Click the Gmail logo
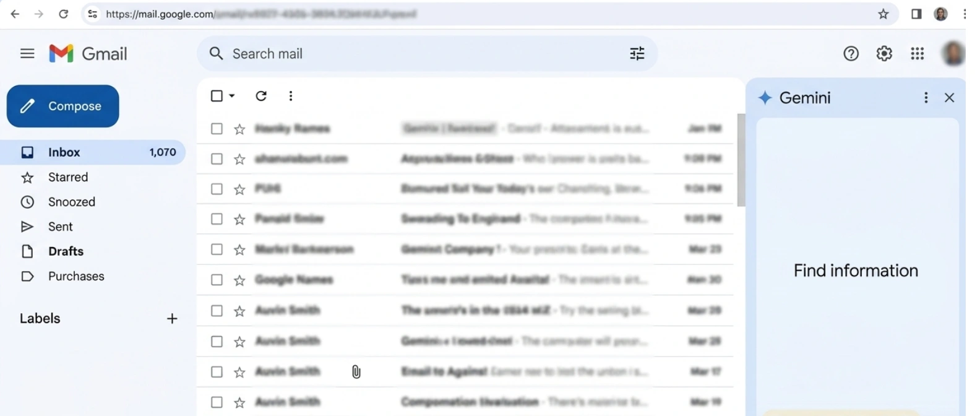Image resolution: width=980 pixels, height=416 pixels. tap(88, 54)
